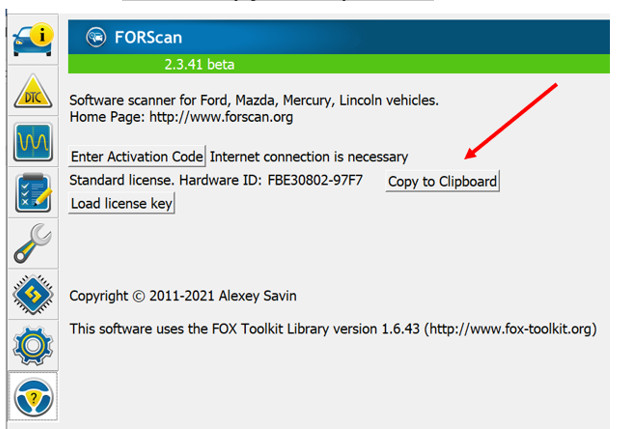622x429 pixels.
Task: Click the Enter Activation Code button
Action: [137, 157]
